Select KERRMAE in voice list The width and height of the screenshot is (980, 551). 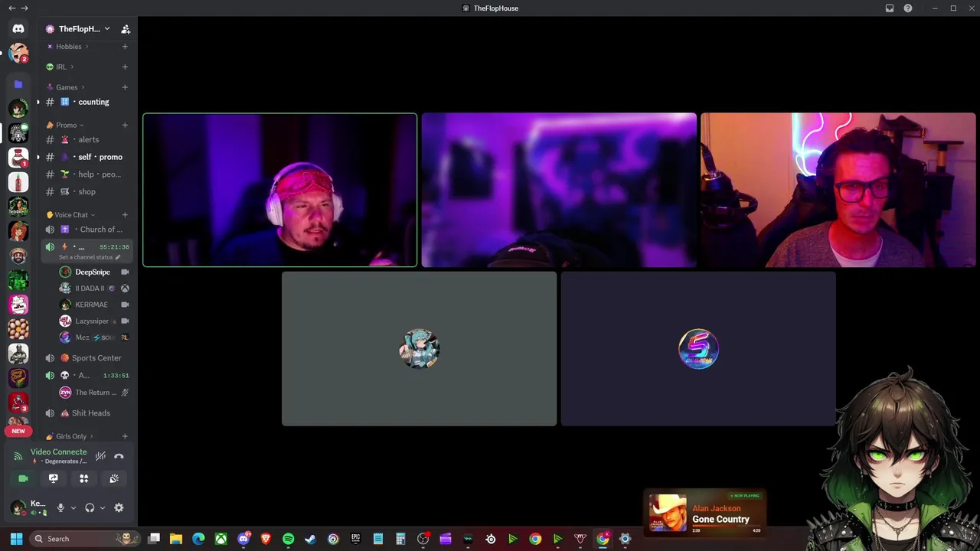(93, 305)
